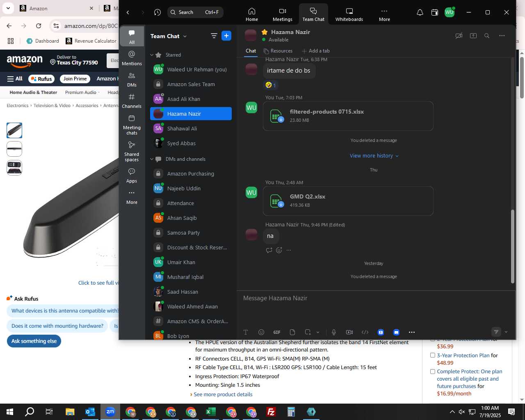The height and width of the screenshot is (420, 525).
Task: Add reaction to the 'na' message
Action: click(x=279, y=250)
